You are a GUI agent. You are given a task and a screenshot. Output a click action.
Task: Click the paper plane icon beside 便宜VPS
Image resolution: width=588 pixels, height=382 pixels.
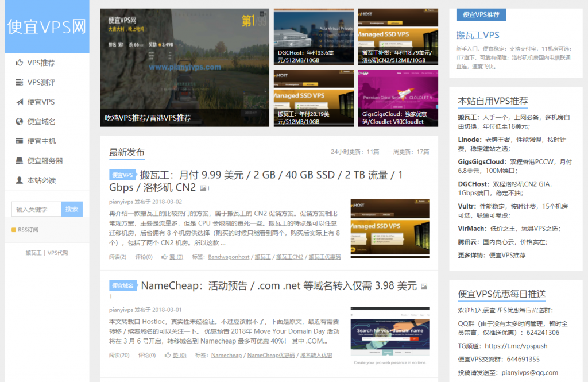[19, 102]
